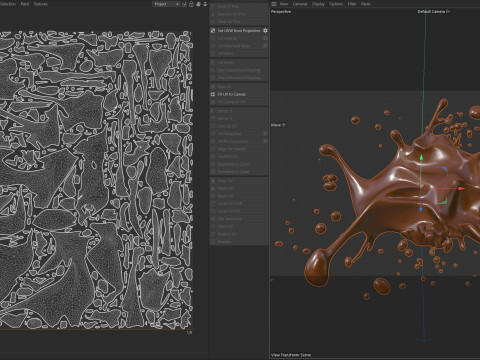Select the Fit Canvas to UV command
The image size is (480, 360).
tap(239, 102)
